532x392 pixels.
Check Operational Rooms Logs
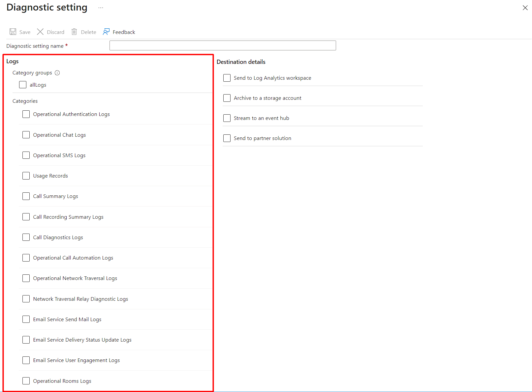click(26, 381)
